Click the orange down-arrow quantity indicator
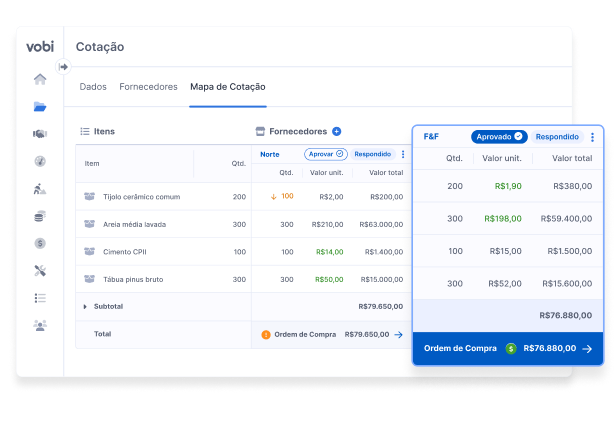Viewport: 616px width, 435px height. click(274, 197)
